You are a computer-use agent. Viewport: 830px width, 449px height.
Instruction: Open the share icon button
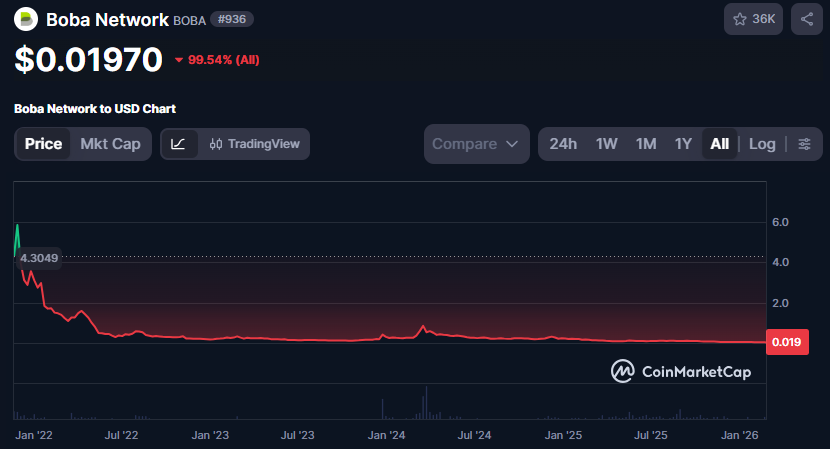(806, 18)
